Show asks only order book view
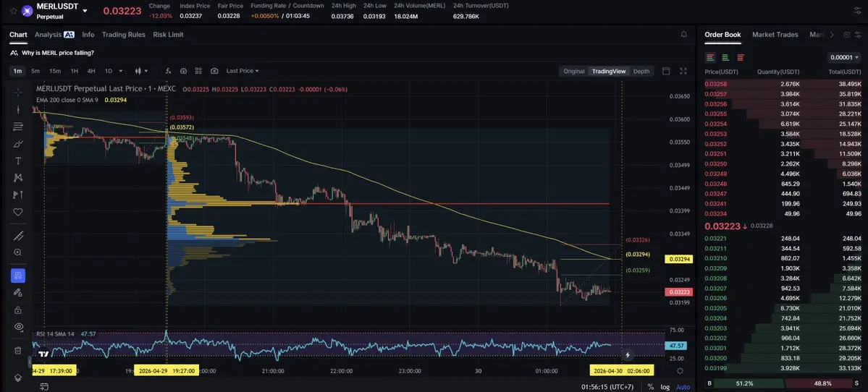Image resolution: width=868 pixels, height=392 pixels. [740, 58]
